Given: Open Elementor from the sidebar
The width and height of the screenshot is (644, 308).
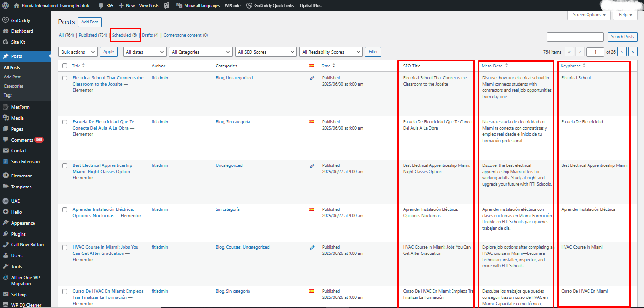Looking at the screenshot, I should point(21,176).
